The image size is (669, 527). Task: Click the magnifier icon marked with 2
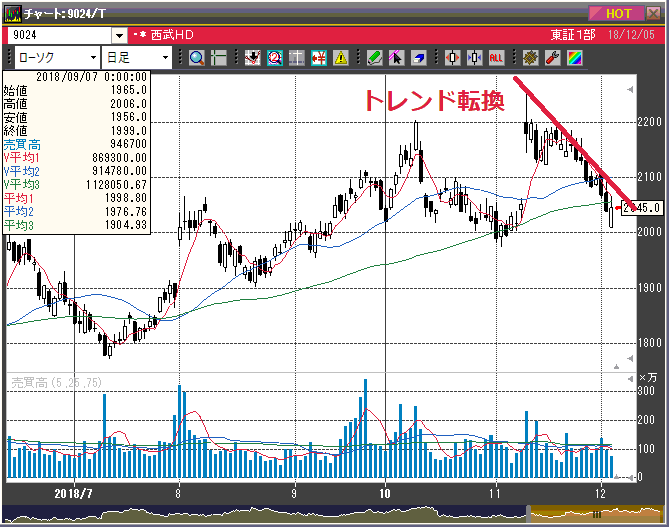click(x=275, y=58)
